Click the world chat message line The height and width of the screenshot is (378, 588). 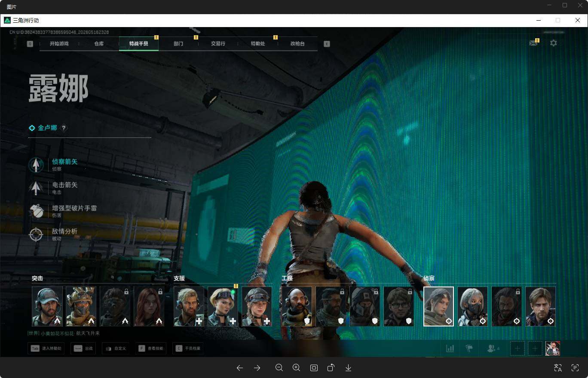click(64, 333)
